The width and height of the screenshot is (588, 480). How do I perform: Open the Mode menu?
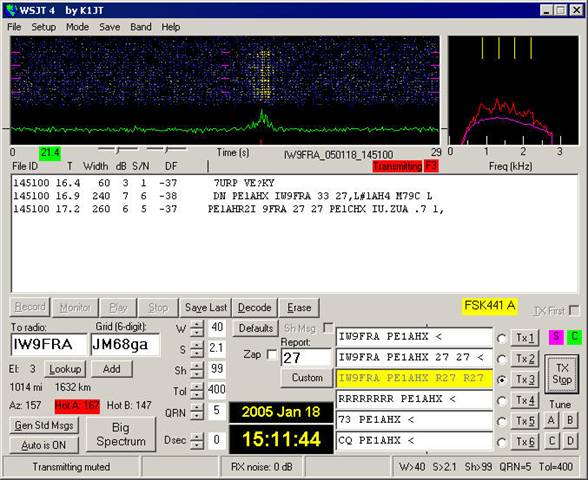(77, 27)
